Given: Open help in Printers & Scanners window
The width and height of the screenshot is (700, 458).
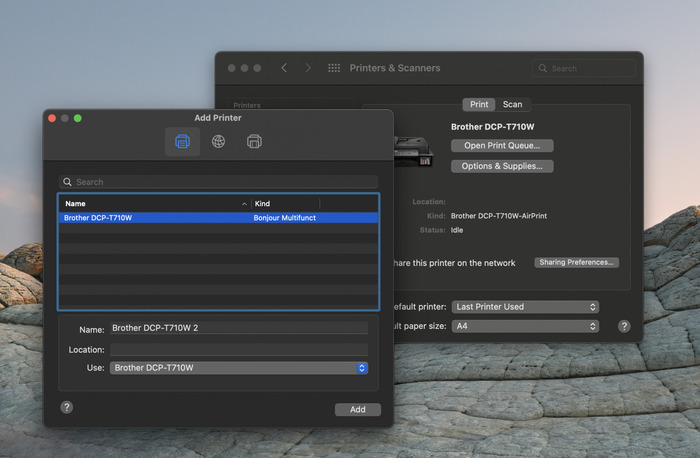Looking at the screenshot, I should 624,326.
